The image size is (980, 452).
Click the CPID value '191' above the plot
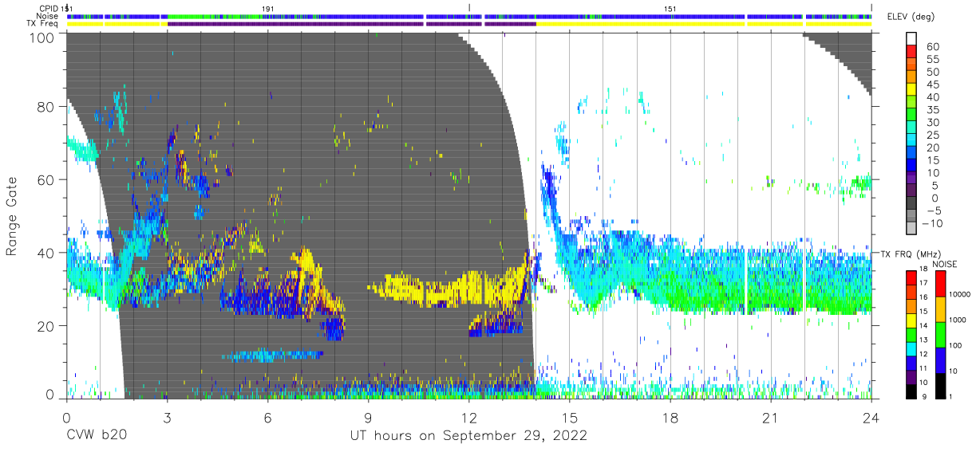coord(268,8)
